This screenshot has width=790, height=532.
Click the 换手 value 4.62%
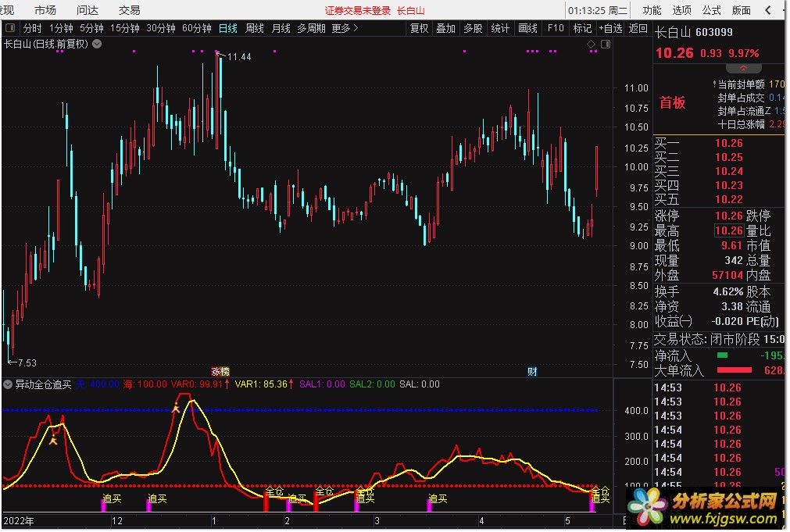coord(728,291)
